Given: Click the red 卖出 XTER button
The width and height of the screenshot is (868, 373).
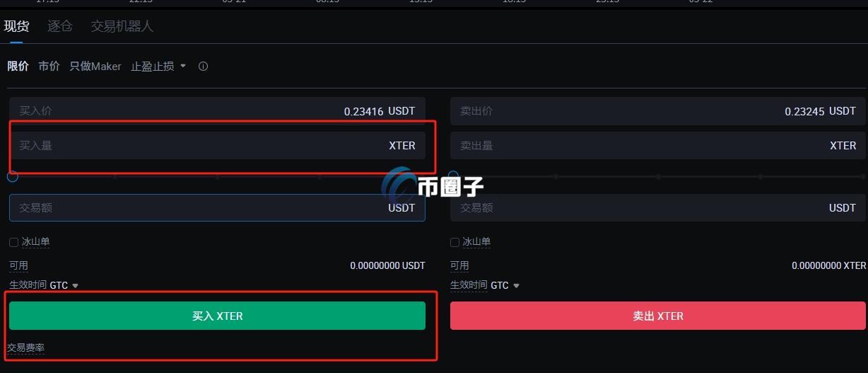Looking at the screenshot, I should pos(658,316).
